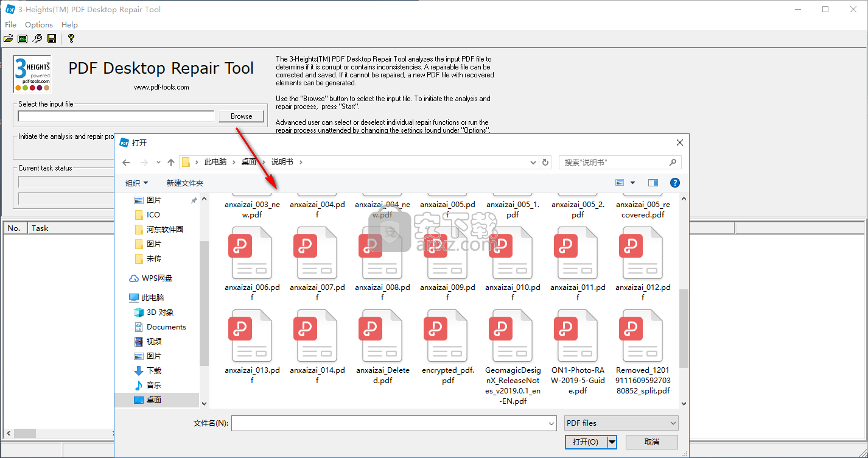This screenshot has height=458, width=868.
Task: Click the open file folder toolbar icon
Action: tap(8, 38)
